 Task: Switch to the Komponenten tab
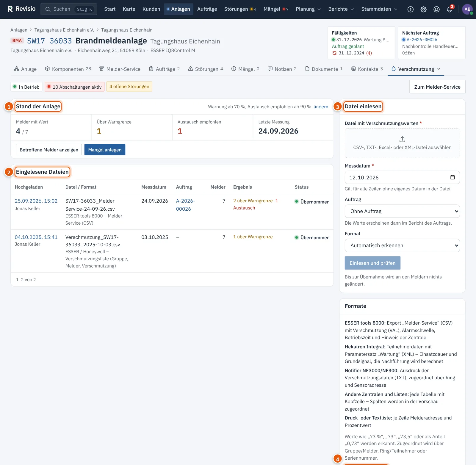tap(68, 69)
